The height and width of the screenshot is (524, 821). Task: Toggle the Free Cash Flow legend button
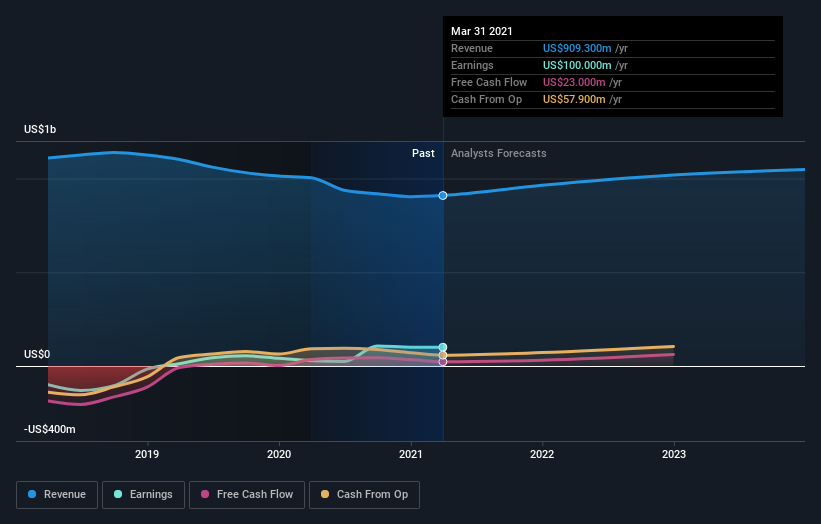coord(247,495)
